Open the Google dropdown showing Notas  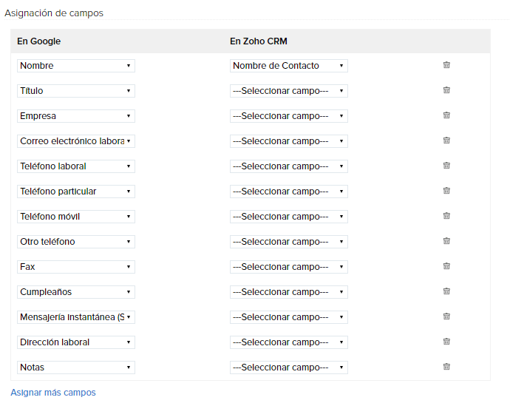coord(75,367)
